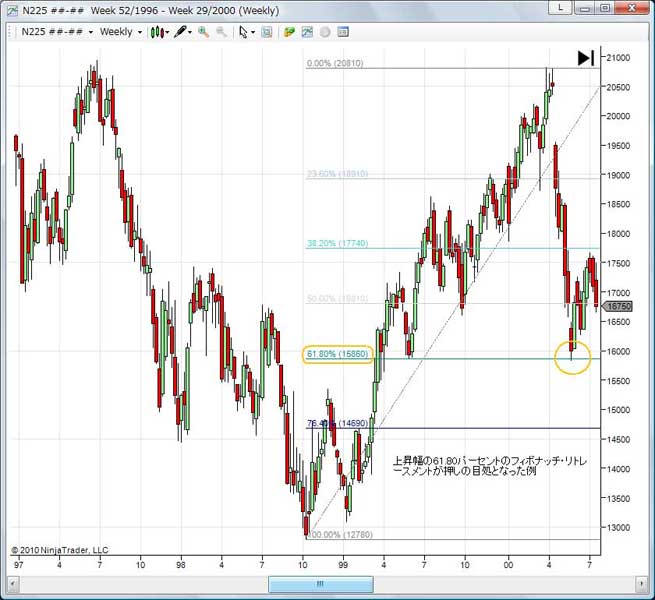Jump to latest bar with skip arrow
This screenshot has height=600, width=655.
pyautogui.click(x=586, y=58)
